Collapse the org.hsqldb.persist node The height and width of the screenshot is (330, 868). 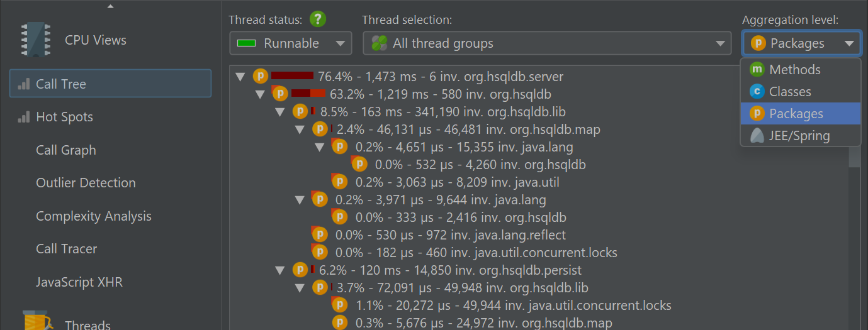pos(280,271)
